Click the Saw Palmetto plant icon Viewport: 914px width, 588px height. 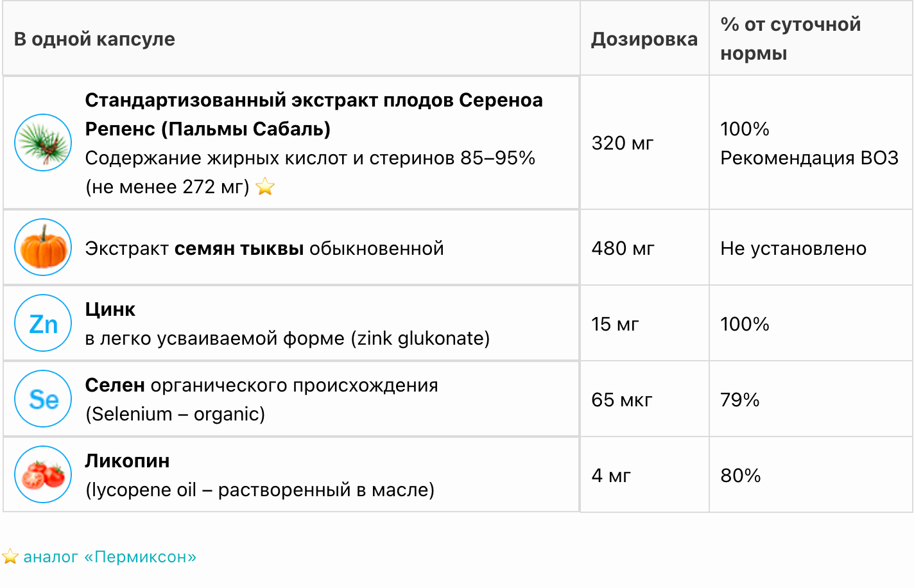click(x=43, y=143)
